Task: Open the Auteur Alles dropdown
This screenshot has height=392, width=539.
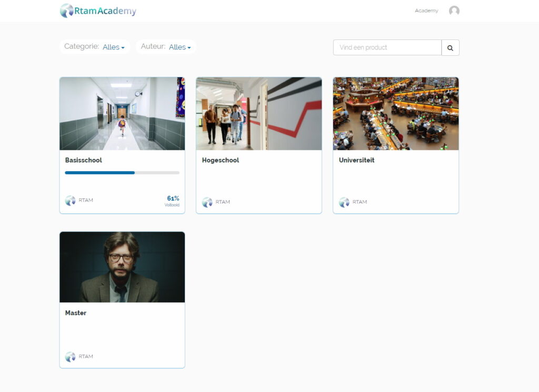Action: tap(180, 47)
